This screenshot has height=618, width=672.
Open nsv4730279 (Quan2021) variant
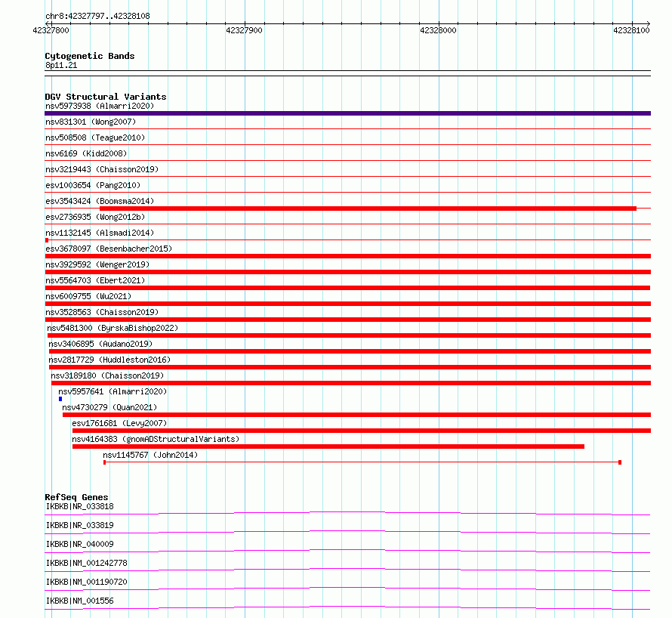click(x=109, y=407)
